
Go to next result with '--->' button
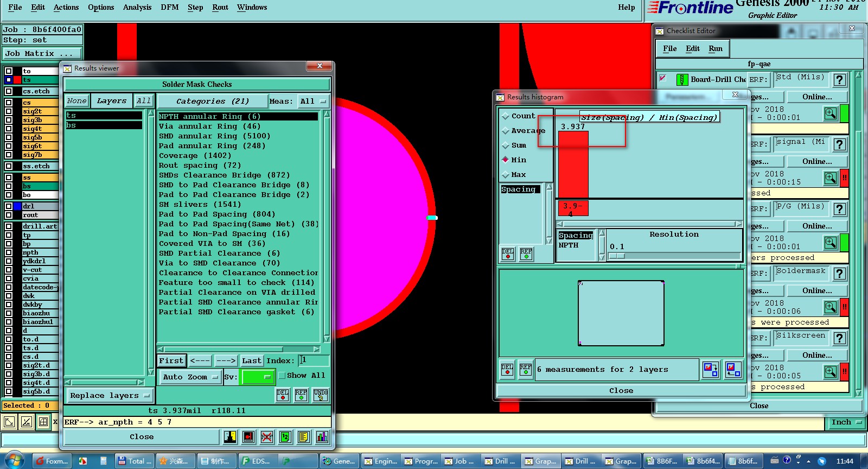coord(226,361)
